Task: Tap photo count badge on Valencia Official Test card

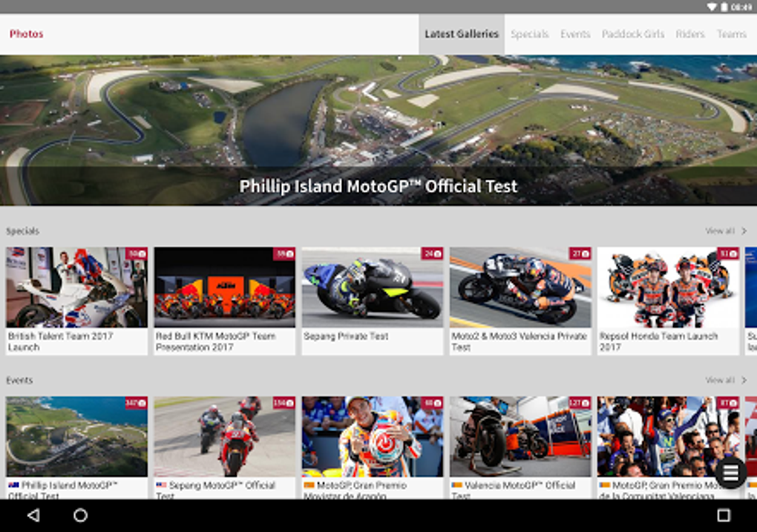Action: pos(580,403)
